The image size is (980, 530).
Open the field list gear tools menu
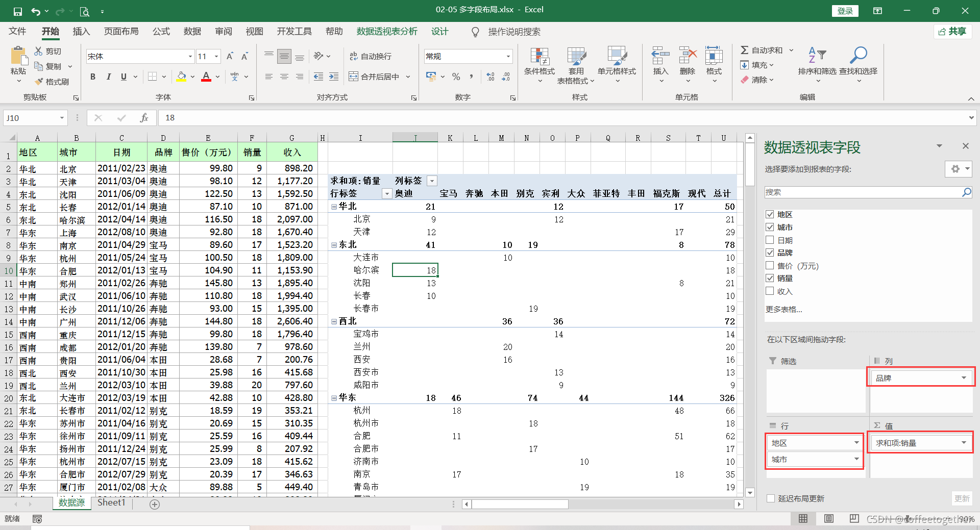coord(958,169)
